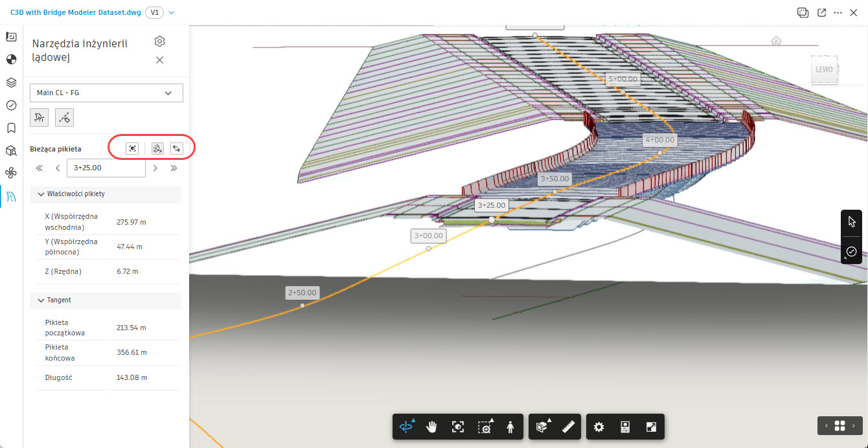Click the 4+00.00 station marker in model
868x448 pixels.
pyautogui.click(x=659, y=140)
